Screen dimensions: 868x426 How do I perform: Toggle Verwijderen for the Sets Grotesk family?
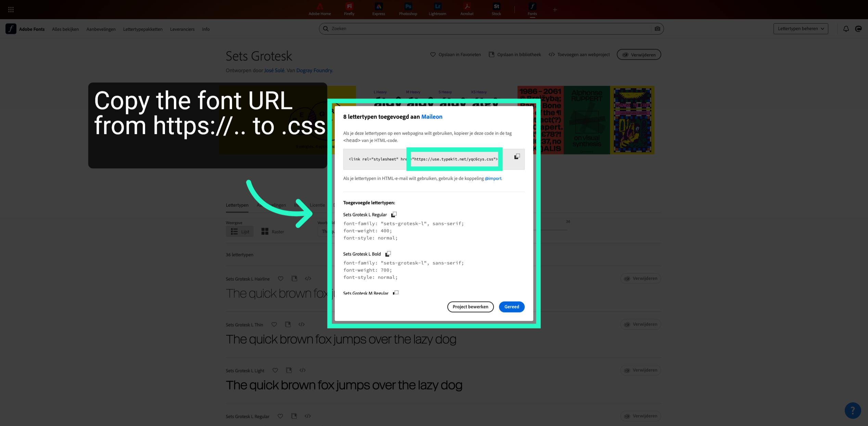639,55
